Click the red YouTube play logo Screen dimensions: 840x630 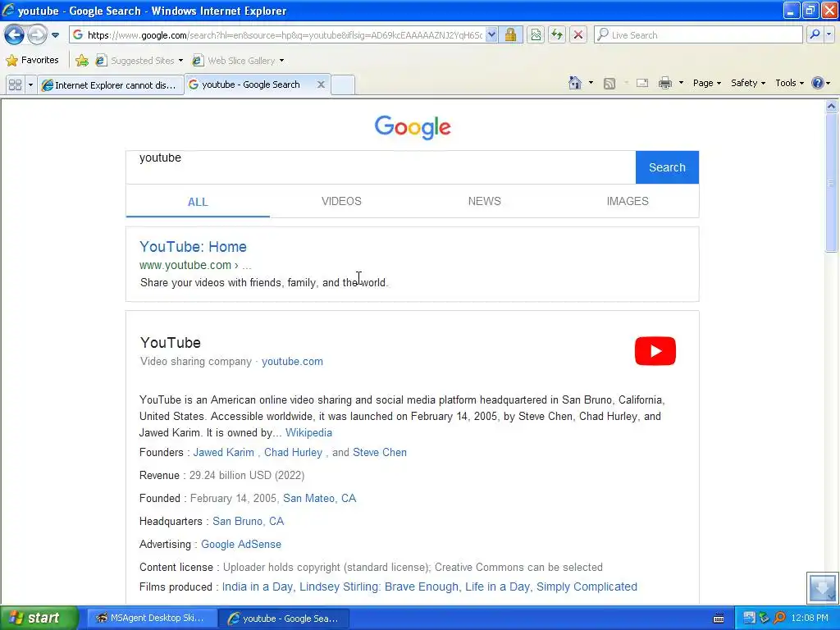pyautogui.click(x=655, y=351)
